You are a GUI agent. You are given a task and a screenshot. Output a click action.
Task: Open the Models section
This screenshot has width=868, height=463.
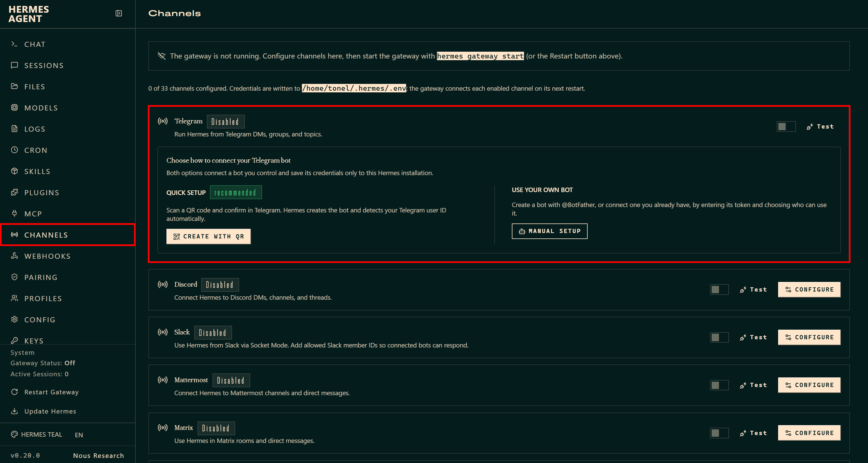67,108
